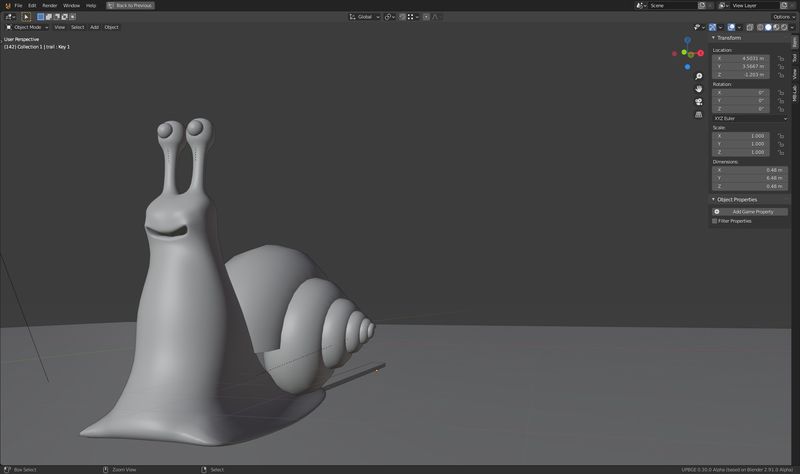Create a new scene with the copy icon
Image resolution: width=800 pixels, height=474 pixels.
[702, 6]
